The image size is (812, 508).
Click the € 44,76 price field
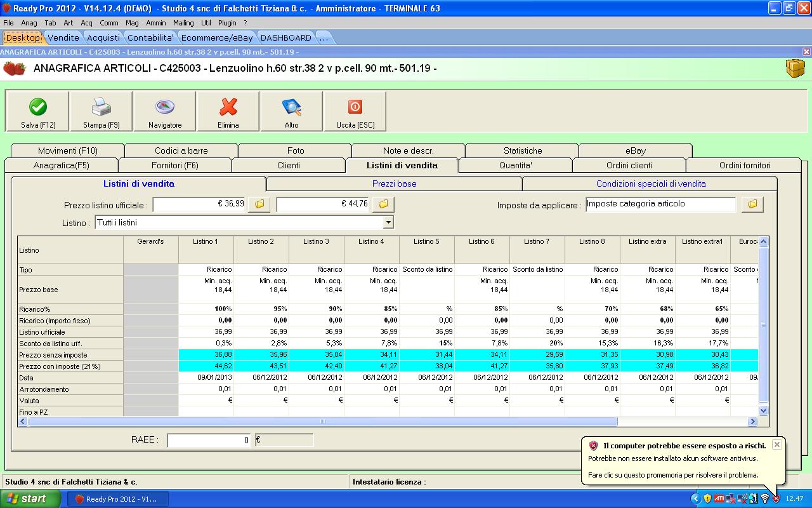click(323, 204)
